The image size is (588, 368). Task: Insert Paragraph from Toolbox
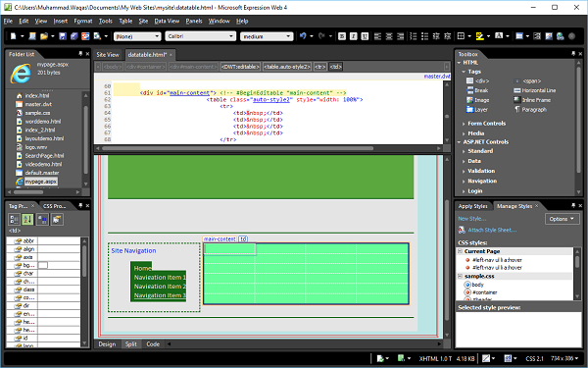530,110
